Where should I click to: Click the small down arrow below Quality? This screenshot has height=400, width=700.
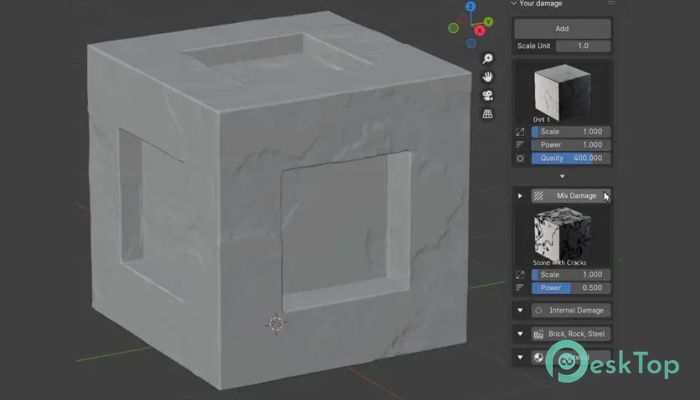(x=562, y=176)
